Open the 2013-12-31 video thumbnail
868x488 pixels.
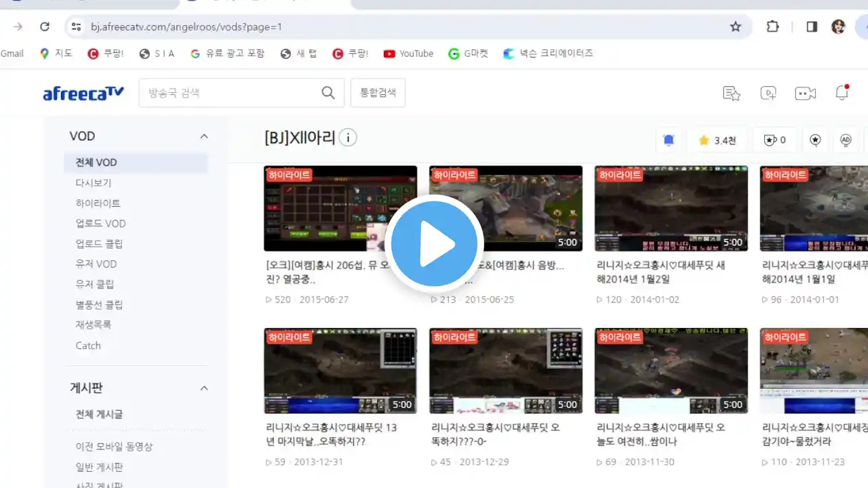pos(340,371)
